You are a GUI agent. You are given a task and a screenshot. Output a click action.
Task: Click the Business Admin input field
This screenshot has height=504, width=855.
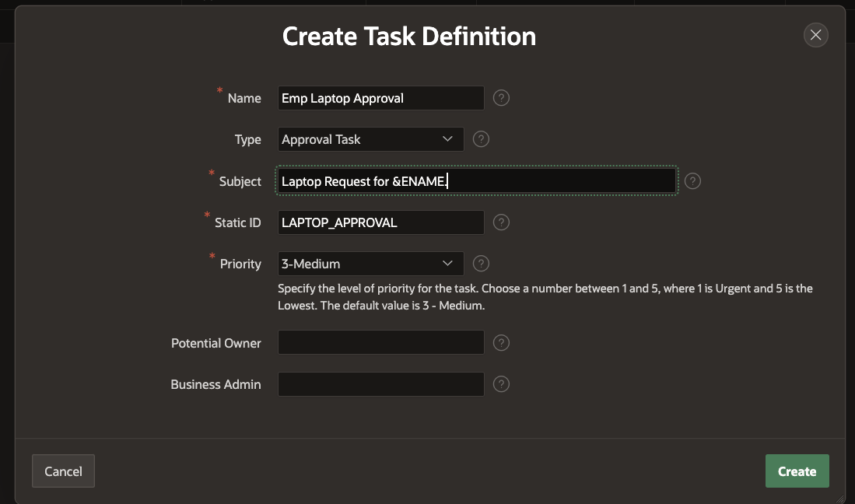coord(380,384)
